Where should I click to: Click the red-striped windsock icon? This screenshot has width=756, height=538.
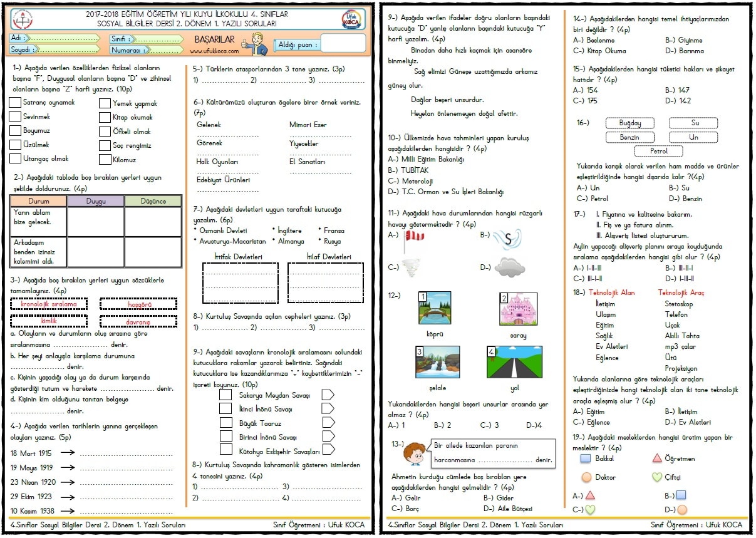point(414,241)
